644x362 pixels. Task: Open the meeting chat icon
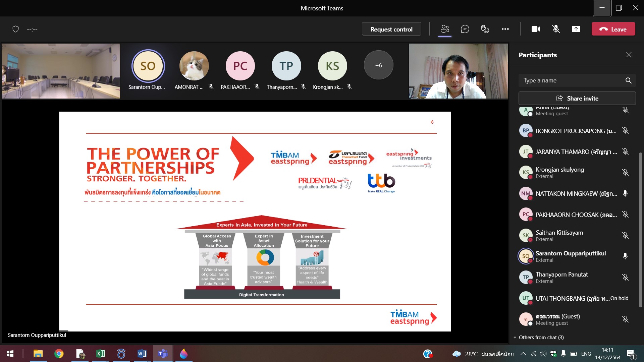point(465,29)
